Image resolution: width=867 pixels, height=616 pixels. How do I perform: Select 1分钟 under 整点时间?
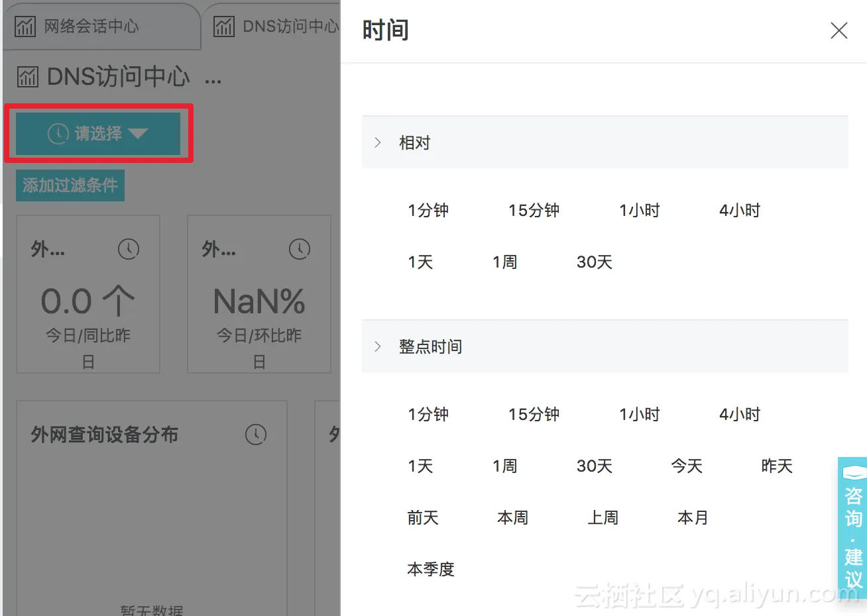click(428, 415)
